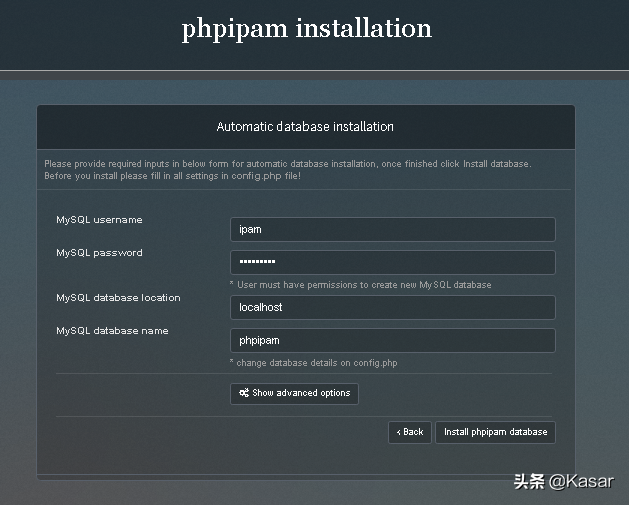Expand Show advanced options
This screenshot has width=629, height=505.
[x=294, y=393]
